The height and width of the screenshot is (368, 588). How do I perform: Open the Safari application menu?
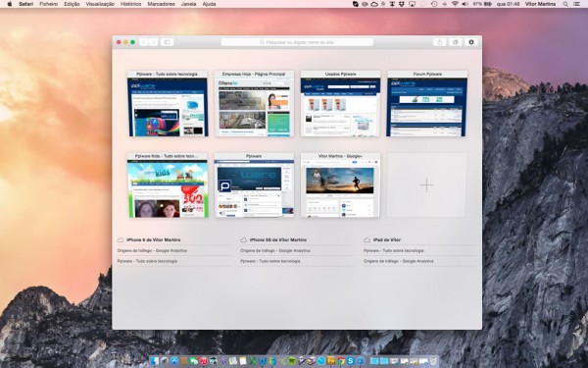pos(26,4)
